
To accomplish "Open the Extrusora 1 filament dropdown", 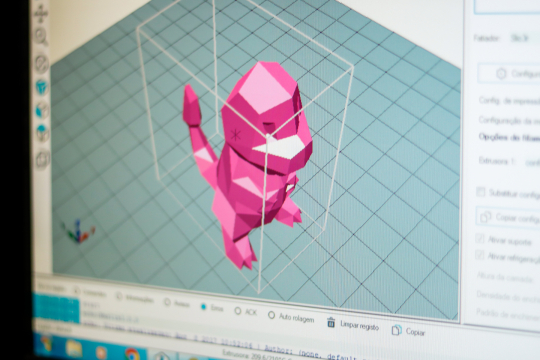I will click(x=532, y=162).
